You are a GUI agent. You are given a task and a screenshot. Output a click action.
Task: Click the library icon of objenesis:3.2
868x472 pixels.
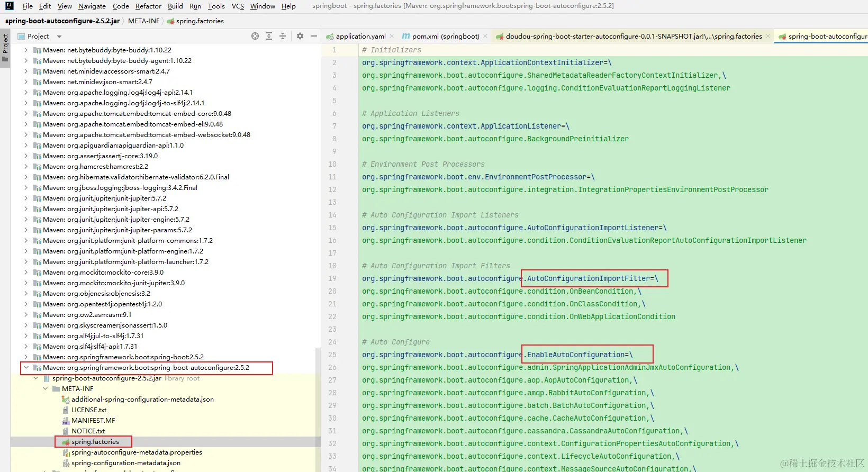[x=37, y=294]
